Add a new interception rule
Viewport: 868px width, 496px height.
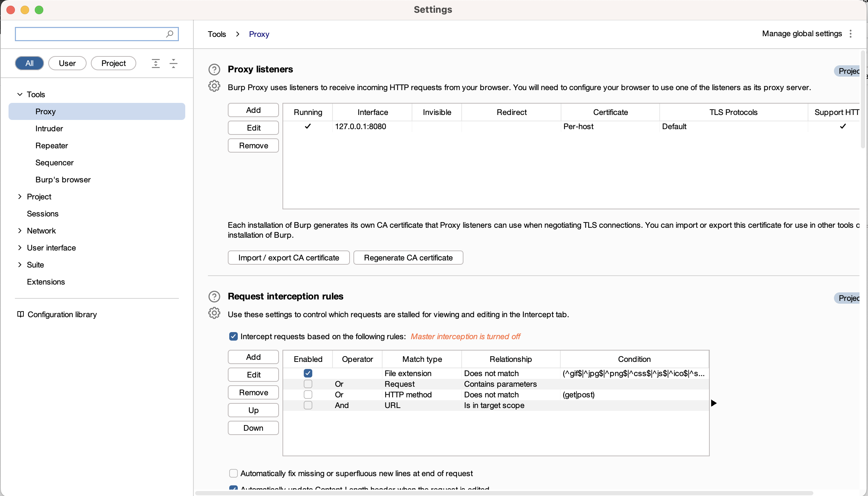click(x=253, y=357)
